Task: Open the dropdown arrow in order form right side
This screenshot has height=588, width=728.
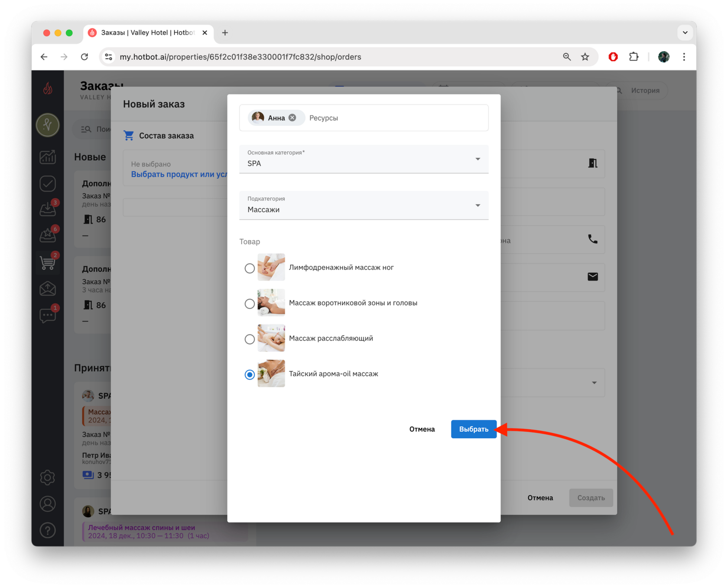Action: (x=594, y=383)
